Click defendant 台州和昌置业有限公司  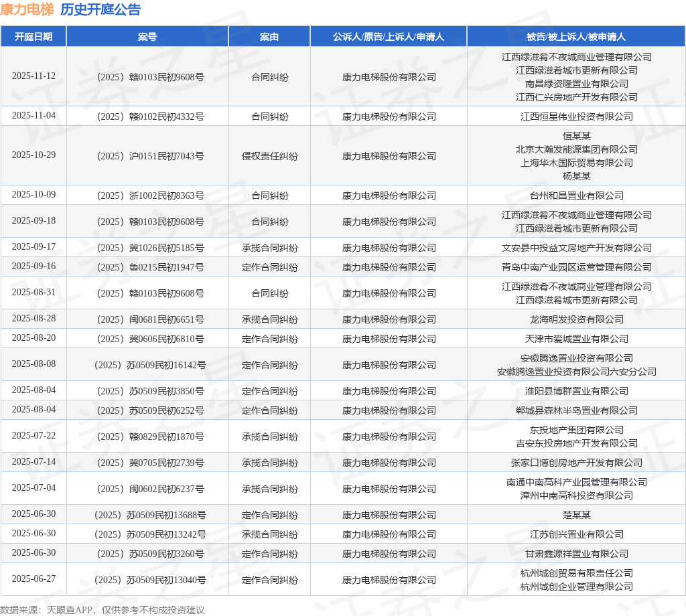click(x=576, y=196)
